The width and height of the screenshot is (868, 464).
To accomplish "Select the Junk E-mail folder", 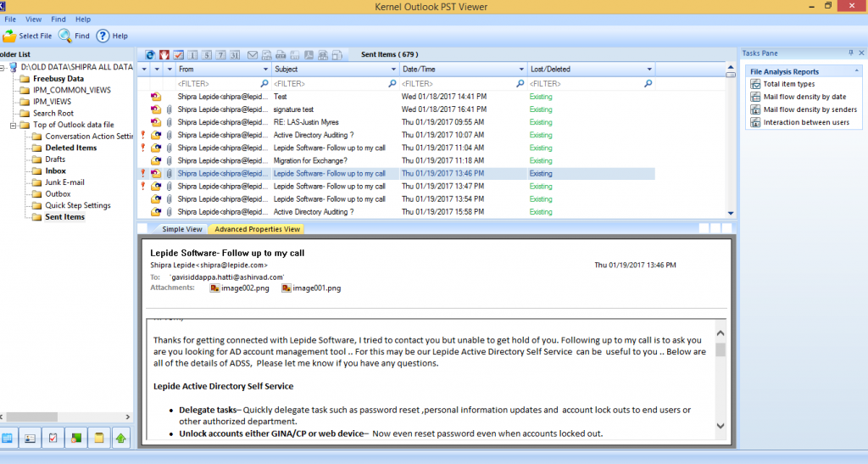I will (x=64, y=182).
